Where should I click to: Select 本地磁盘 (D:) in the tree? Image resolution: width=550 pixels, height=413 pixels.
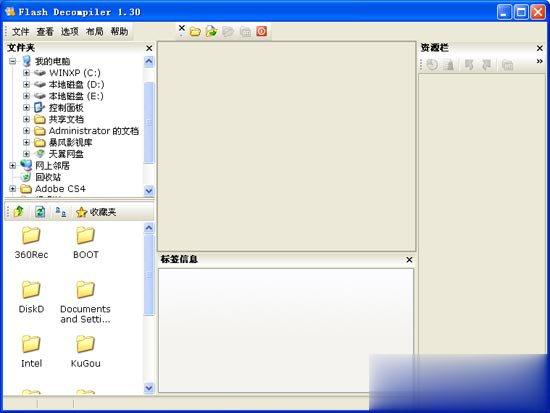(76, 85)
